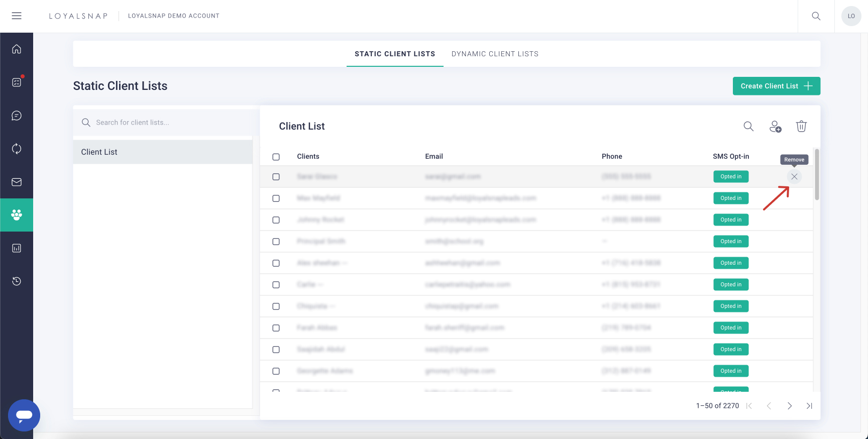
Task: Click the 'Email' column header
Action: click(x=434, y=156)
